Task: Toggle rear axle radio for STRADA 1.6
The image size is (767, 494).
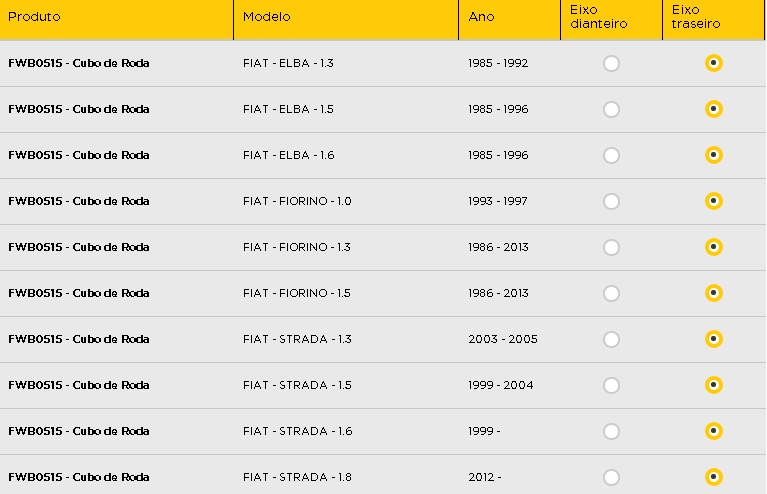Action: coord(714,431)
